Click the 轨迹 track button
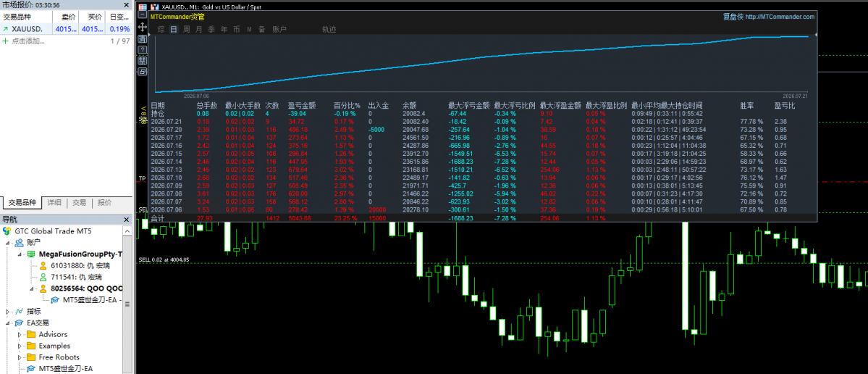This screenshot has height=374, width=868. tap(329, 30)
